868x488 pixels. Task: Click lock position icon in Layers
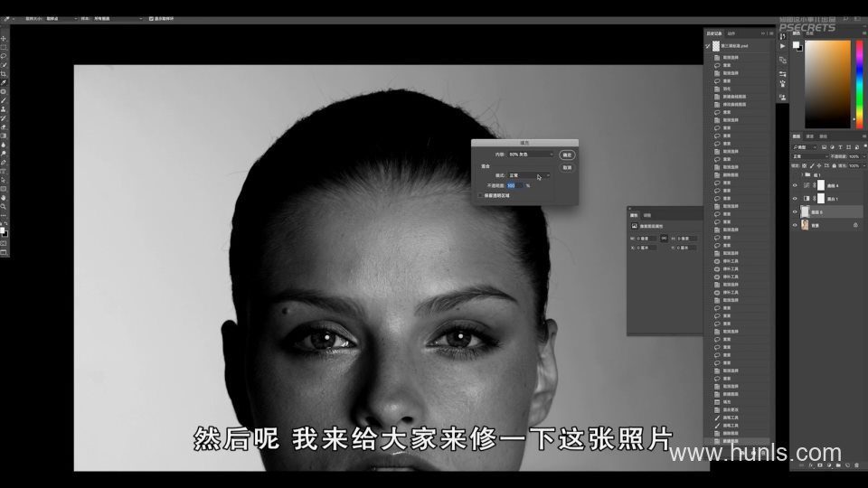(819, 165)
